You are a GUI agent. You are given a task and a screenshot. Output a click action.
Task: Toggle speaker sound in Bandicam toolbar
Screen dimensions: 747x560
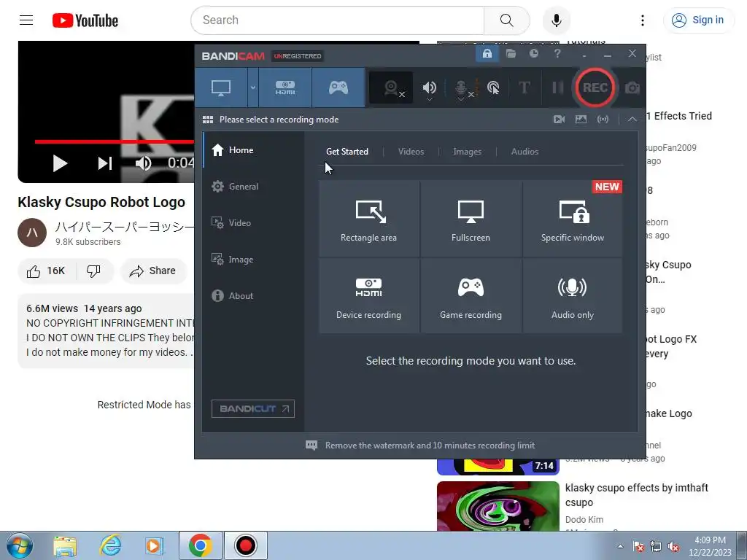tap(429, 87)
